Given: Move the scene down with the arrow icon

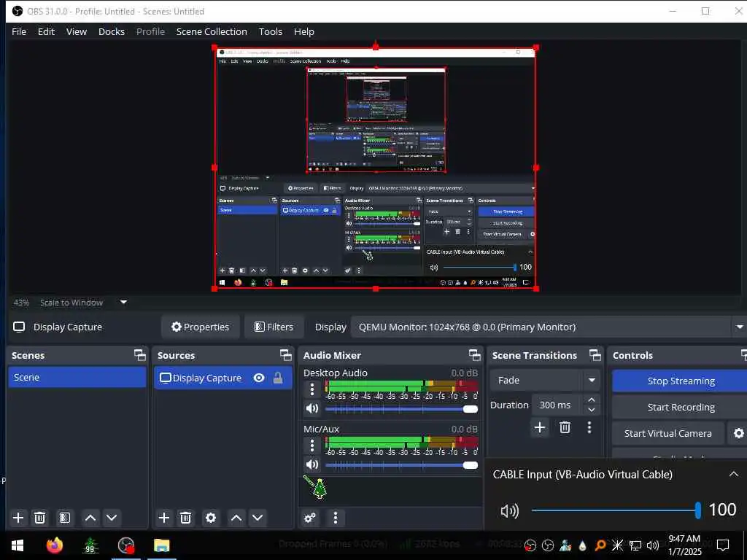Looking at the screenshot, I should [112, 518].
